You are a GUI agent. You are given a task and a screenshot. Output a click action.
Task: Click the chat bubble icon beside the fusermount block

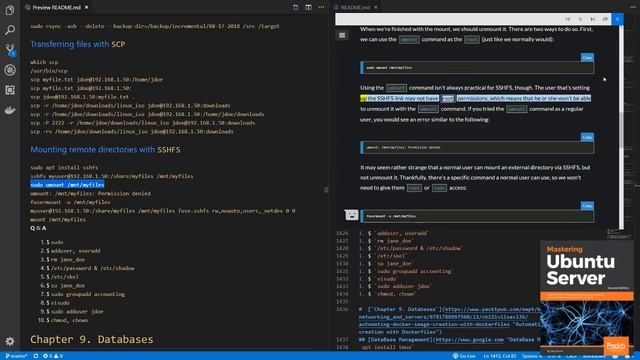coord(351,215)
